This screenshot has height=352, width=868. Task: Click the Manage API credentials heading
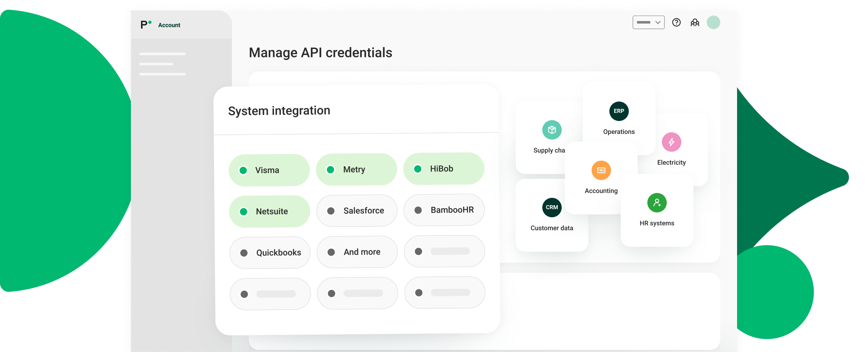[320, 53]
